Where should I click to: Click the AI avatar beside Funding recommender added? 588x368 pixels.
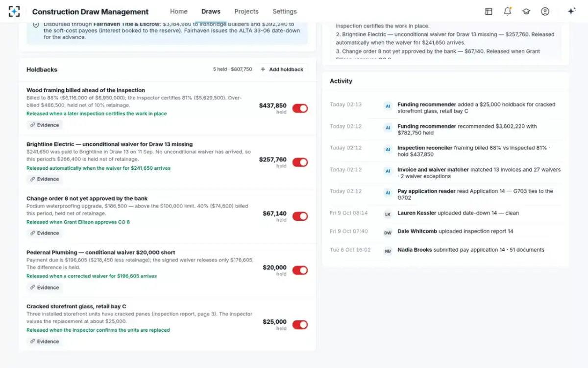tap(388, 105)
